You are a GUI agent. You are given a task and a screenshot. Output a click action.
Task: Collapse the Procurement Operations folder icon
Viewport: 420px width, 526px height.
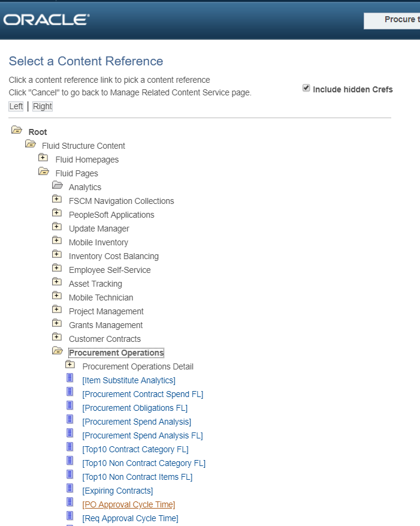point(58,351)
